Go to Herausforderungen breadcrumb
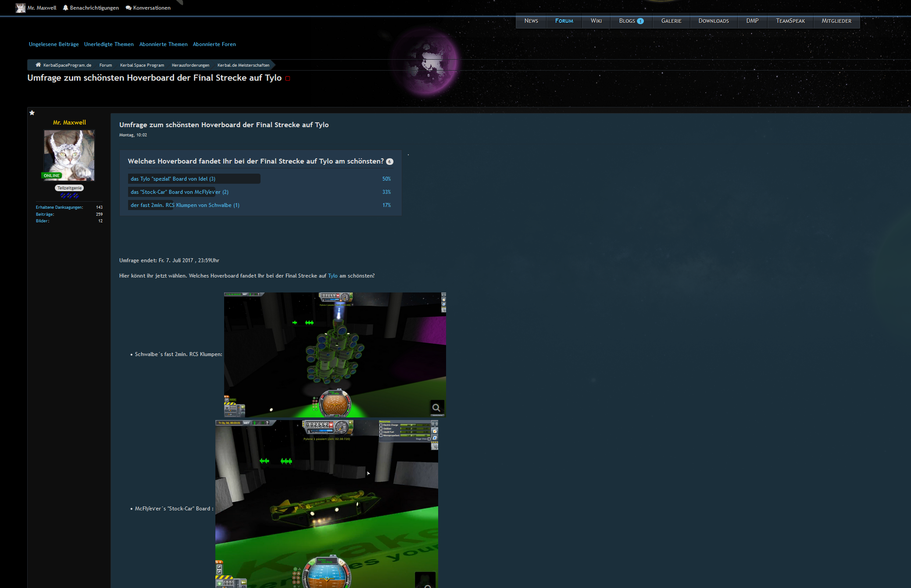The height and width of the screenshot is (588, 911). click(190, 65)
